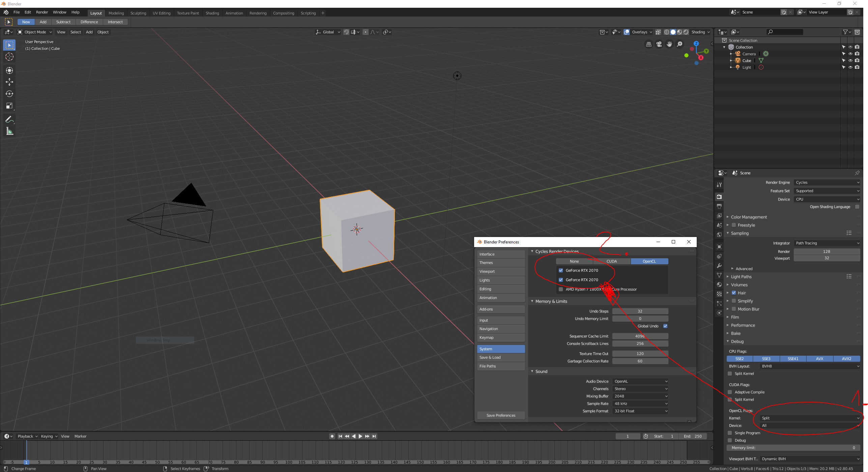
Task: Open the Render Engine dropdown
Action: click(827, 182)
